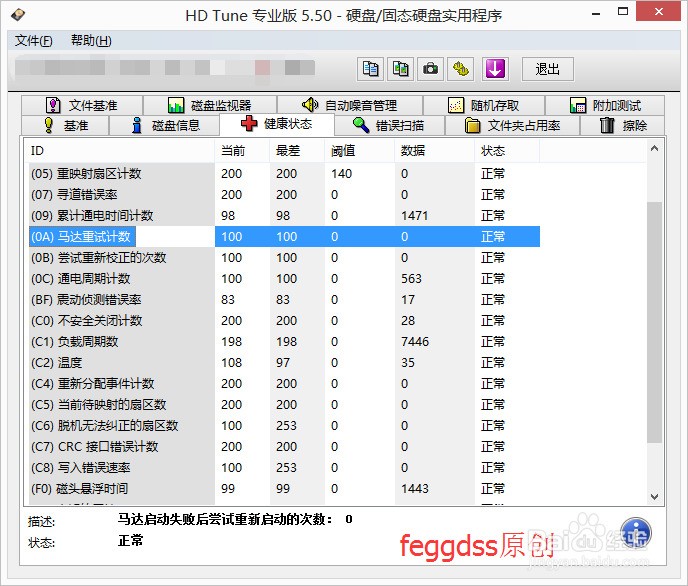Image resolution: width=688 pixels, height=586 pixels.
Task: Click the 状态 column header
Action: coord(507,151)
